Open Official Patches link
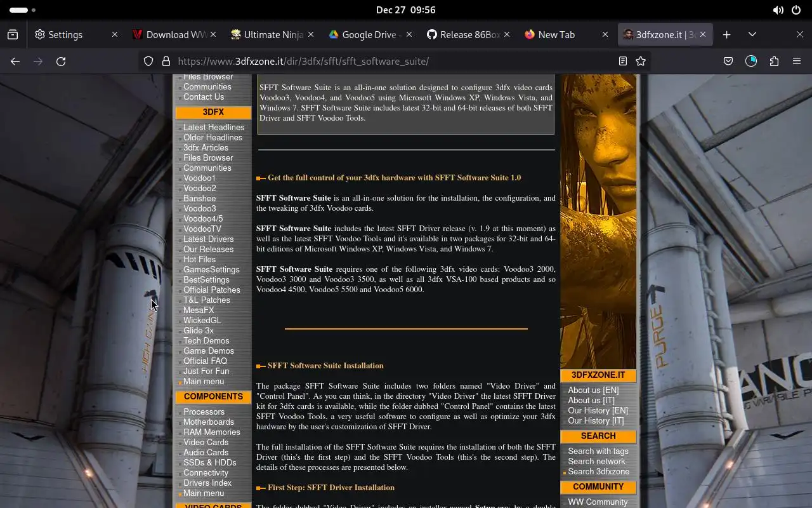The image size is (812, 508). [x=212, y=290]
